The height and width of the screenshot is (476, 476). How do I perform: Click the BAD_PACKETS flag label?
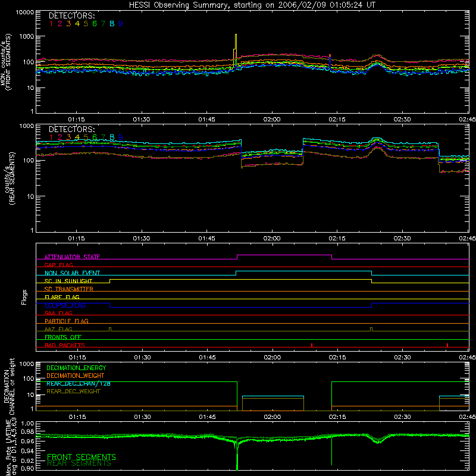click(x=65, y=345)
